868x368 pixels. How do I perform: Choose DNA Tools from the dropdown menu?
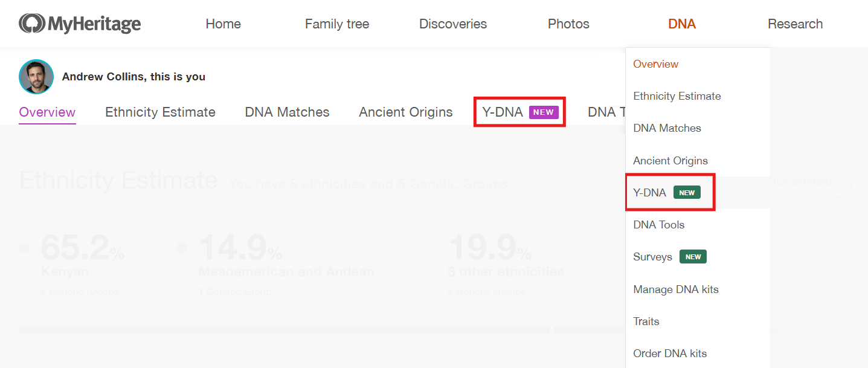pyautogui.click(x=658, y=225)
